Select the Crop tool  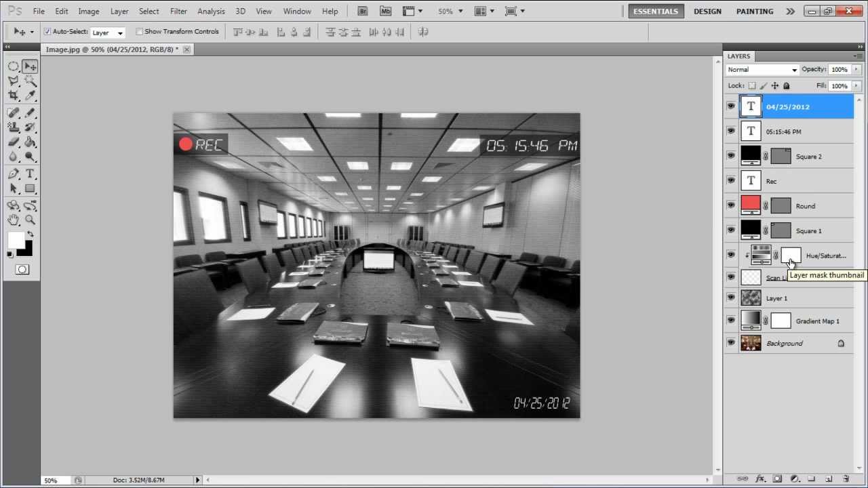point(14,96)
